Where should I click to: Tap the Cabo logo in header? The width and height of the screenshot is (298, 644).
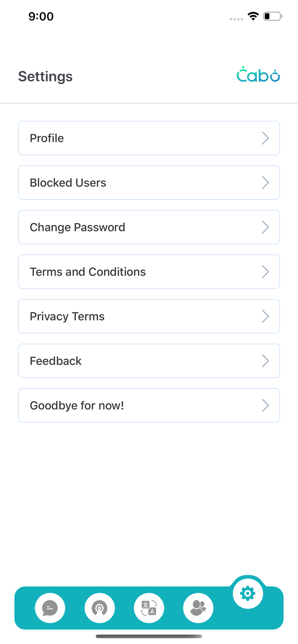coord(258,75)
